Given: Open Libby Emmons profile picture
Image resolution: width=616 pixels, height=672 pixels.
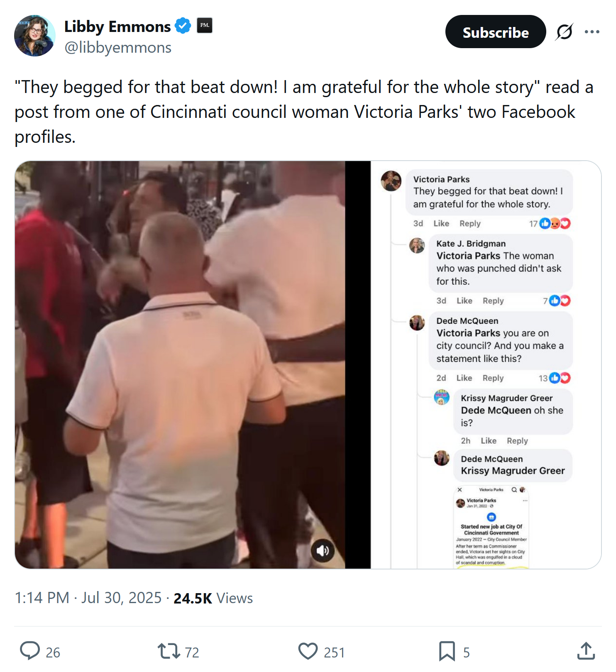Looking at the screenshot, I should 35,36.
